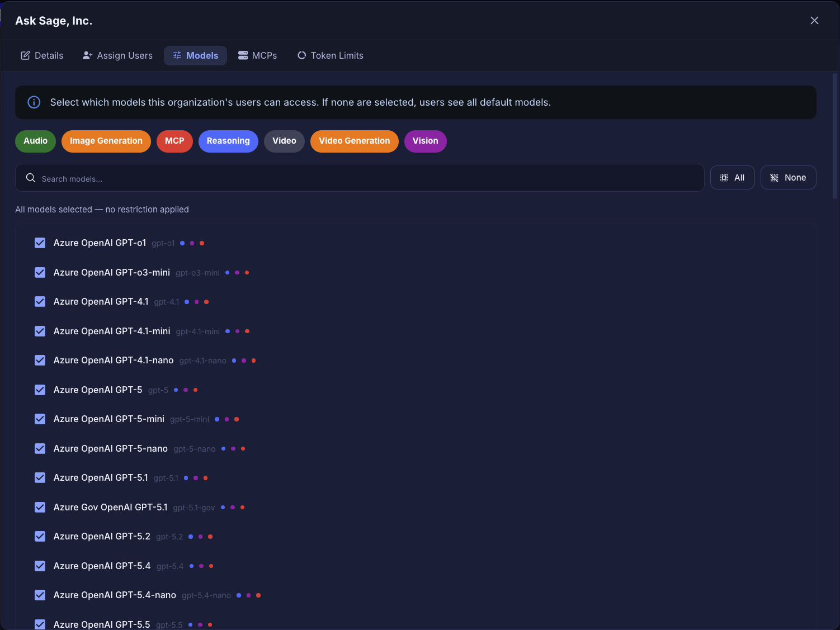Go to Token Limits tab
This screenshot has width=840, height=630.
331,55
